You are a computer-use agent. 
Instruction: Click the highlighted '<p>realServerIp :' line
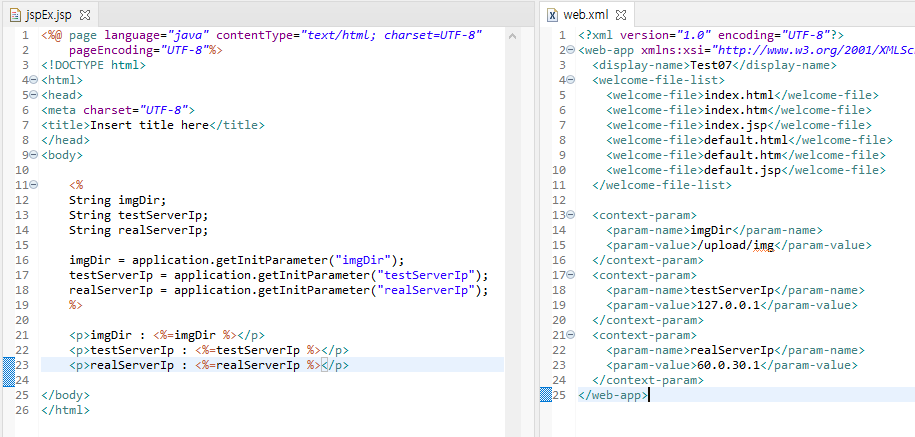pyautogui.click(x=209, y=365)
